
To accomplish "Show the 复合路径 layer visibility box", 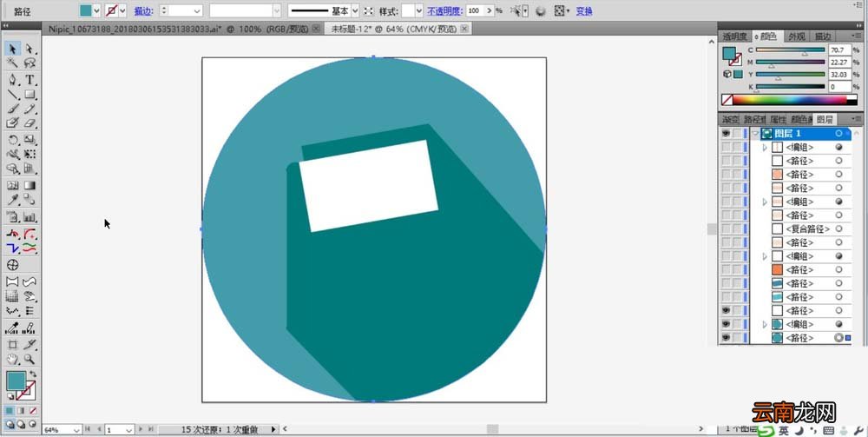I will (x=727, y=228).
